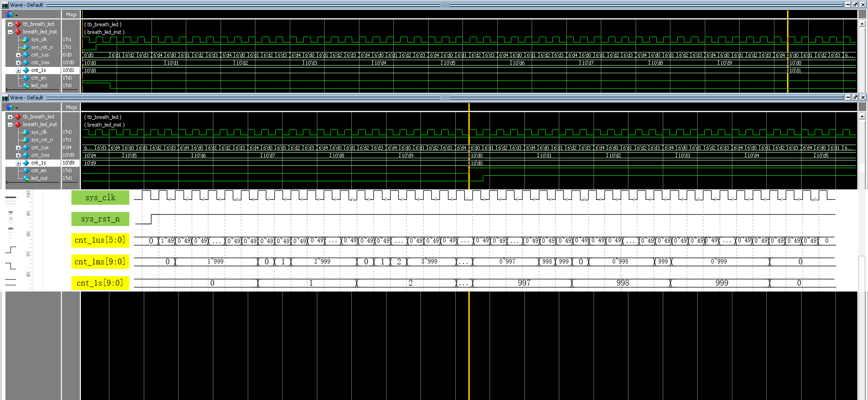The width and height of the screenshot is (868, 400).
Task: Expand cnt_1s bus in top Wave window
Action: point(18,71)
